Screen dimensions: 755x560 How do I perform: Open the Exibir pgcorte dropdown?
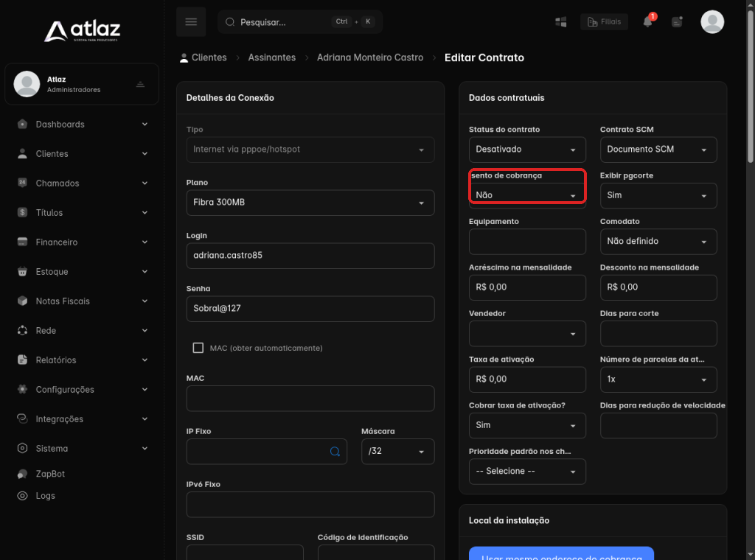coord(658,195)
